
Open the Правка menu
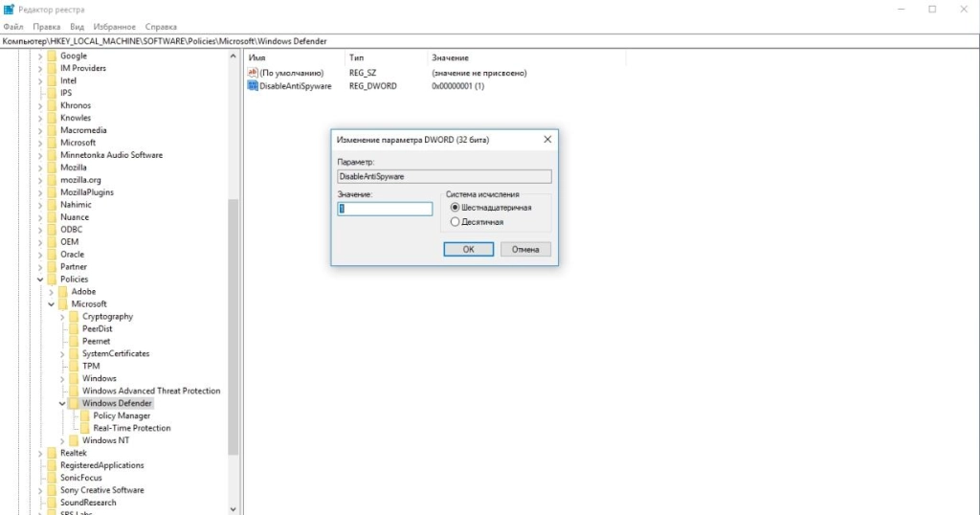(47, 27)
